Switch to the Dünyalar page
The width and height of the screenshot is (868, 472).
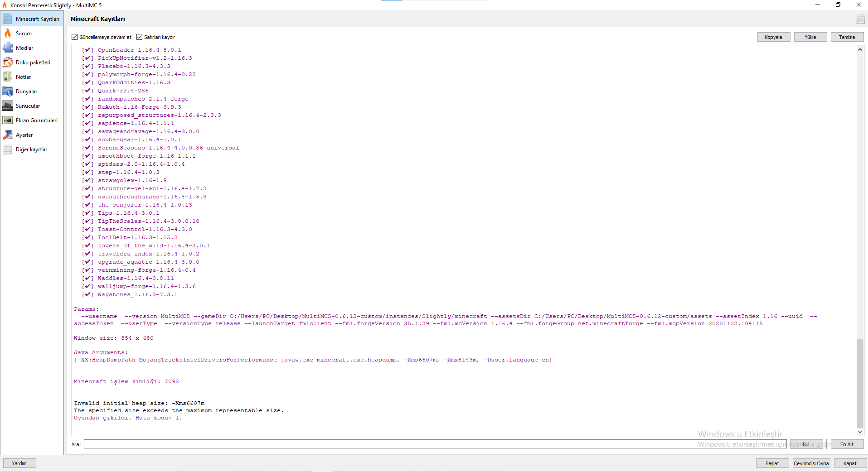(32, 92)
